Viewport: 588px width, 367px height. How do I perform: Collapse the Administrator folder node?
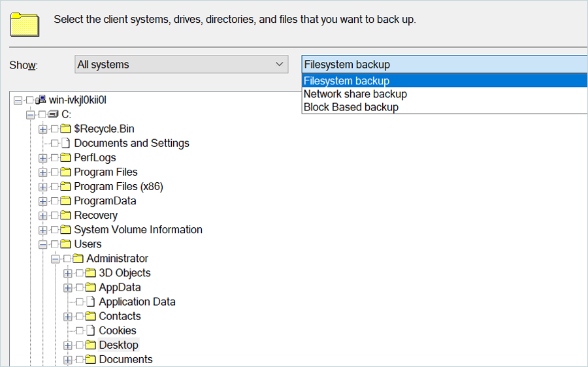[x=56, y=259]
